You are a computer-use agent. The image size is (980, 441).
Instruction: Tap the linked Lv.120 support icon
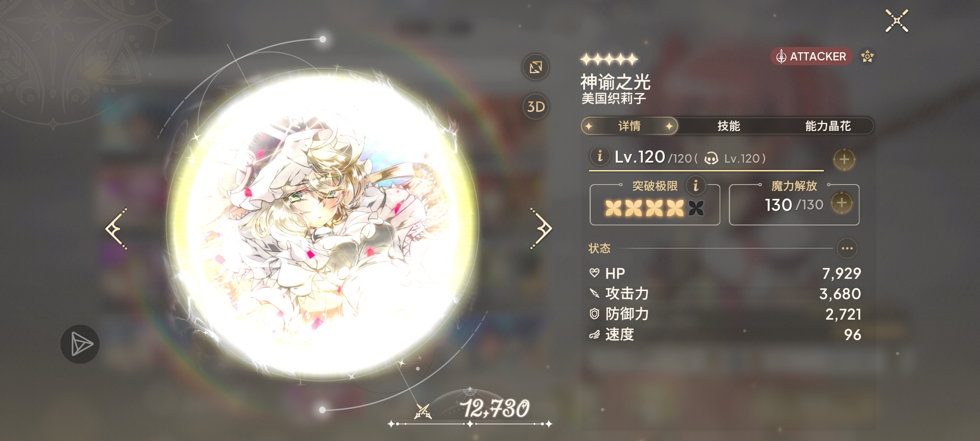coord(711,158)
